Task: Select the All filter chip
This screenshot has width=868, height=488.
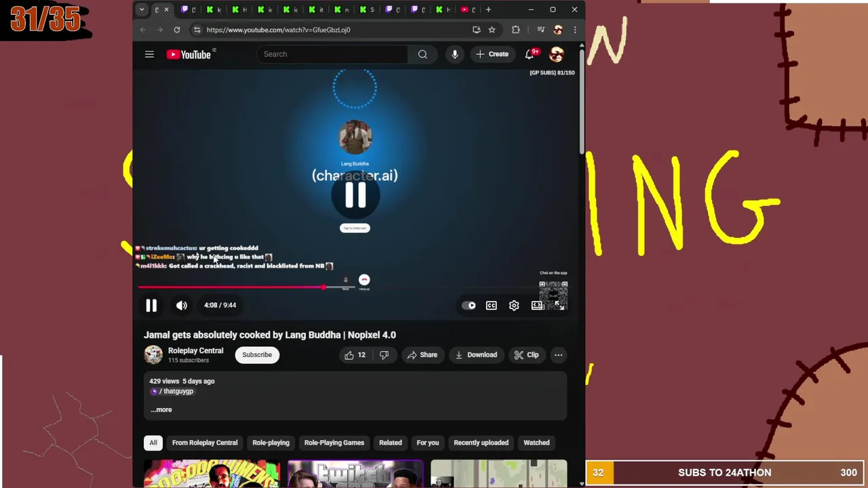Action: tap(153, 443)
